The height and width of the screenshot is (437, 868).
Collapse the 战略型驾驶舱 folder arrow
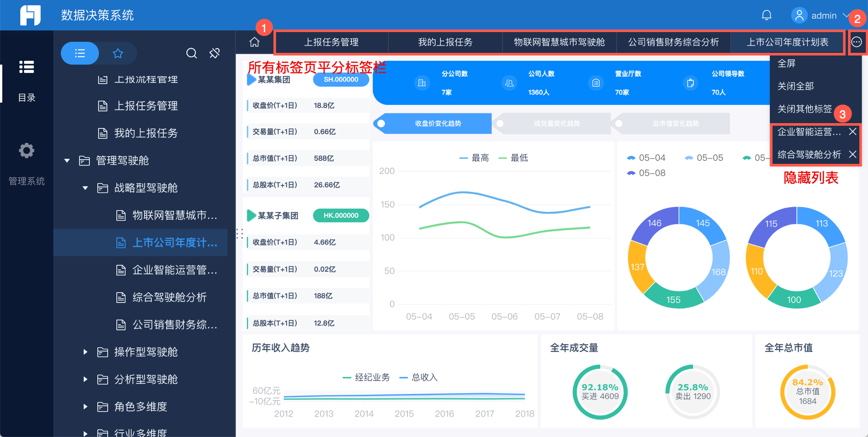tap(85, 188)
